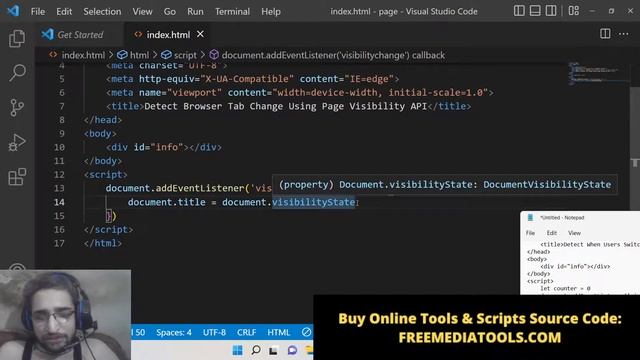Change line endings via CRLF

click(247, 332)
